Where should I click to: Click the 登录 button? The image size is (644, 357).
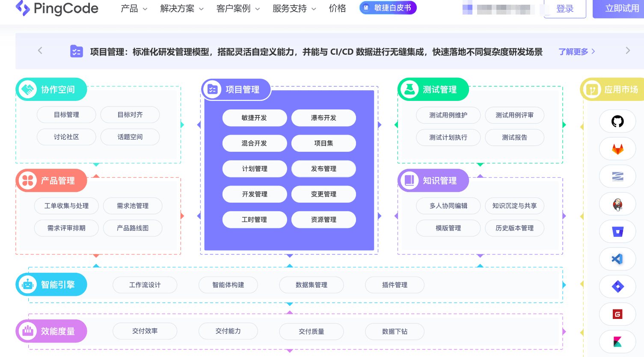565,9
